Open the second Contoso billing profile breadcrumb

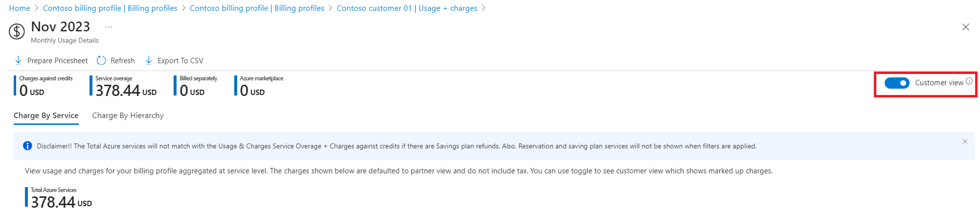tap(257, 8)
